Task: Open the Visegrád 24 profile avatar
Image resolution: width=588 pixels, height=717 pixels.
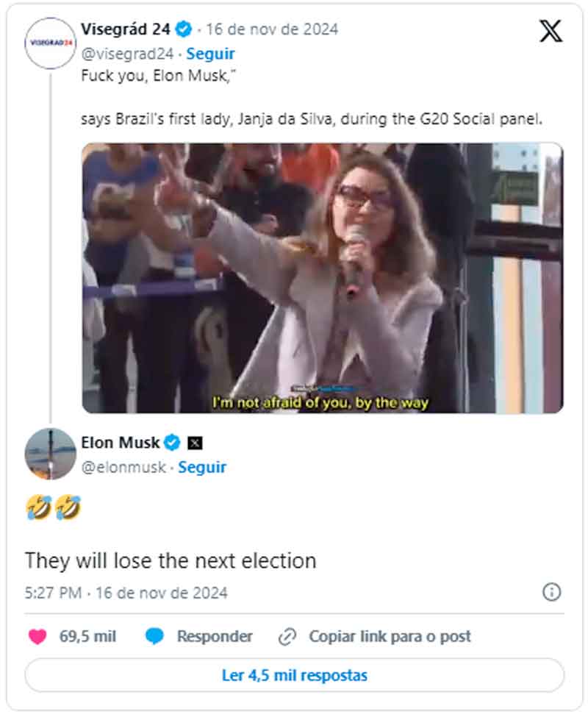Action: [50, 43]
